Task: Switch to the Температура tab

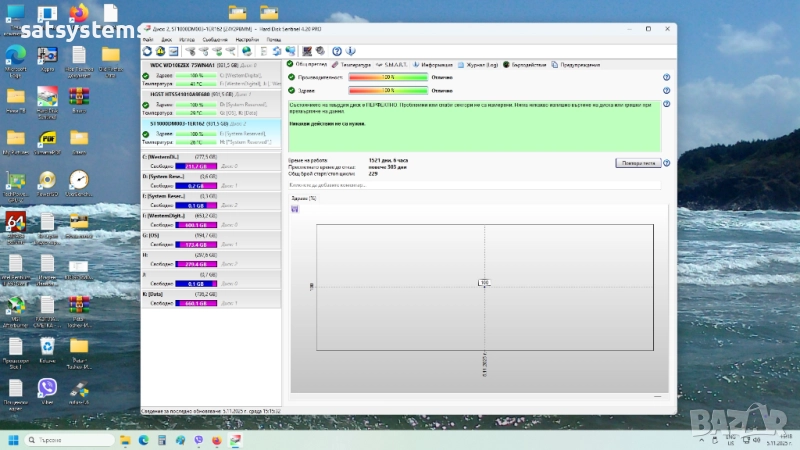Action: 352,63
